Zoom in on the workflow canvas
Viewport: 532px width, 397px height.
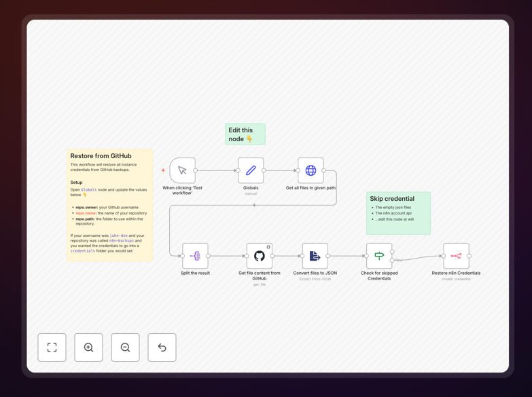click(88, 347)
